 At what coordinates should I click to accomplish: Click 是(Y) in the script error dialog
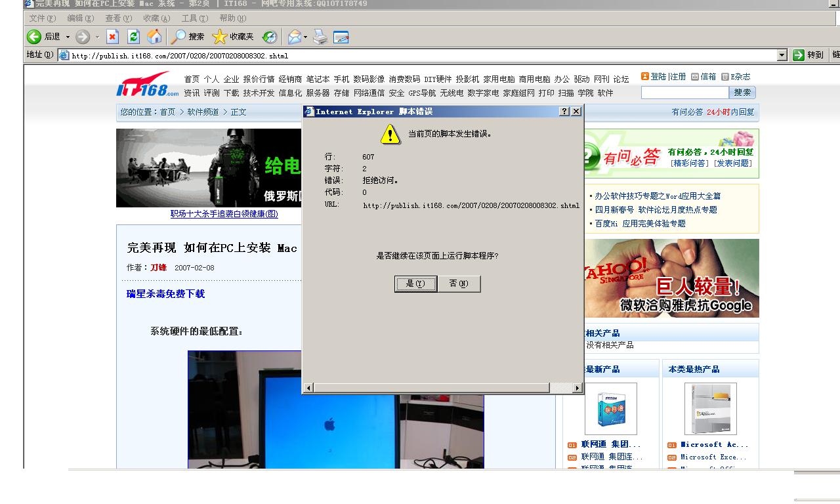(415, 283)
